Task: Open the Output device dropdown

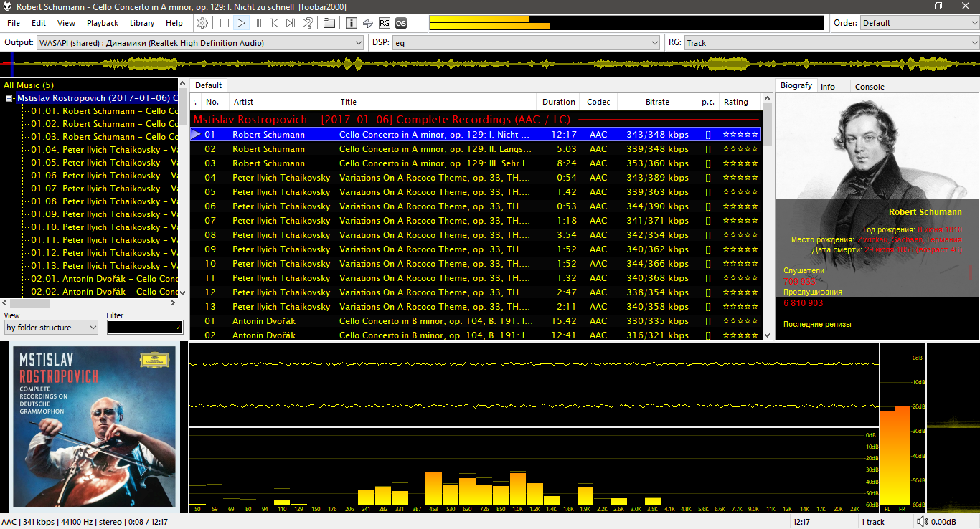Action: pos(200,43)
